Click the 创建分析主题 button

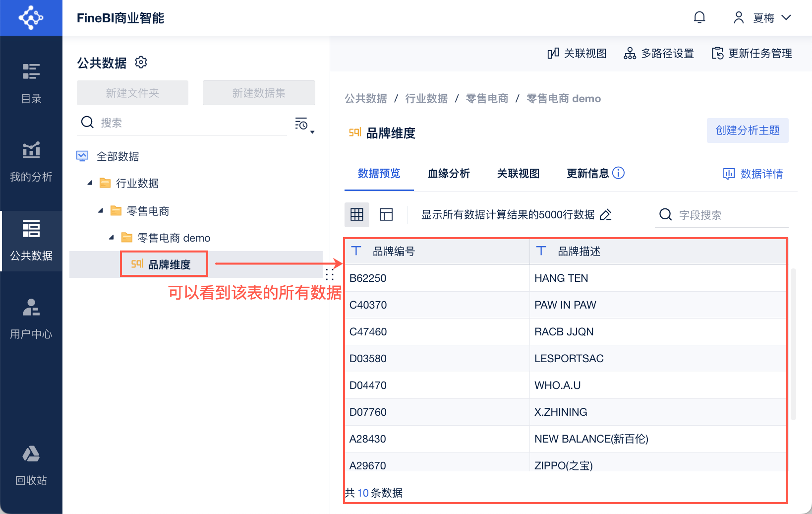click(x=748, y=130)
